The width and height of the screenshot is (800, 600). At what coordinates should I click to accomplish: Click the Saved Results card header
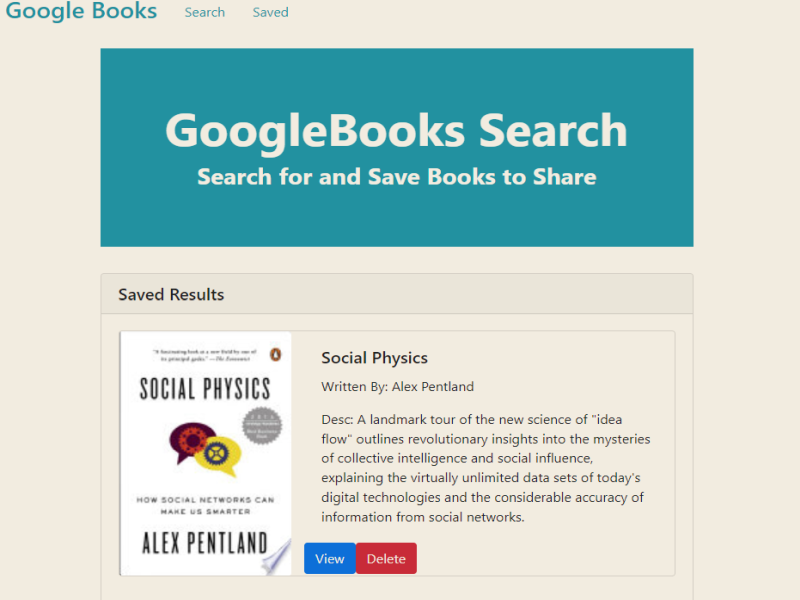click(397, 294)
